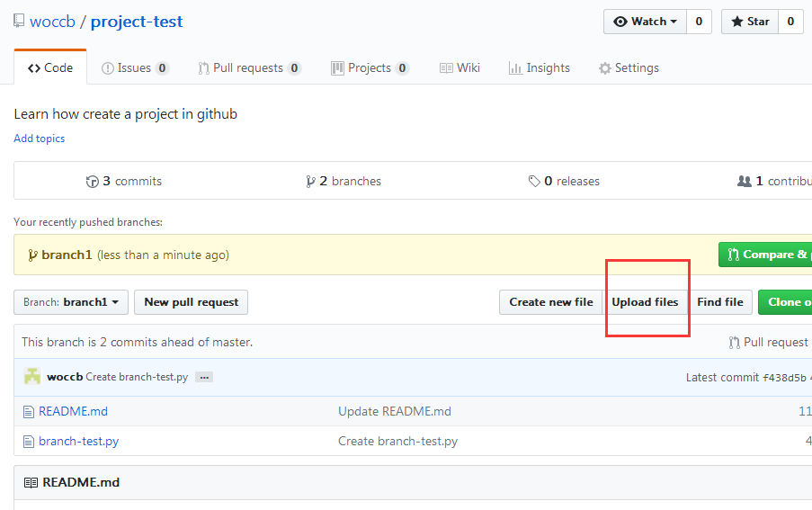Click the Add topics link
The width and height of the screenshot is (812, 510).
pyautogui.click(x=40, y=139)
